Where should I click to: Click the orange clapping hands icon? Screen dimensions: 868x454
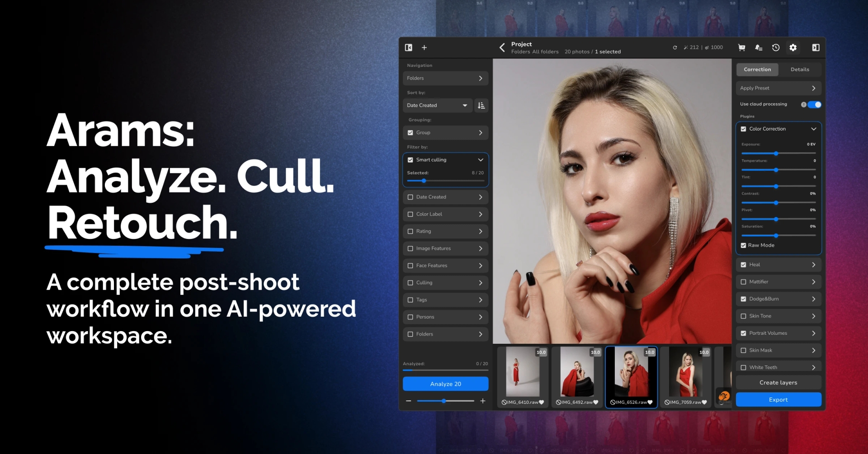(x=724, y=396)
